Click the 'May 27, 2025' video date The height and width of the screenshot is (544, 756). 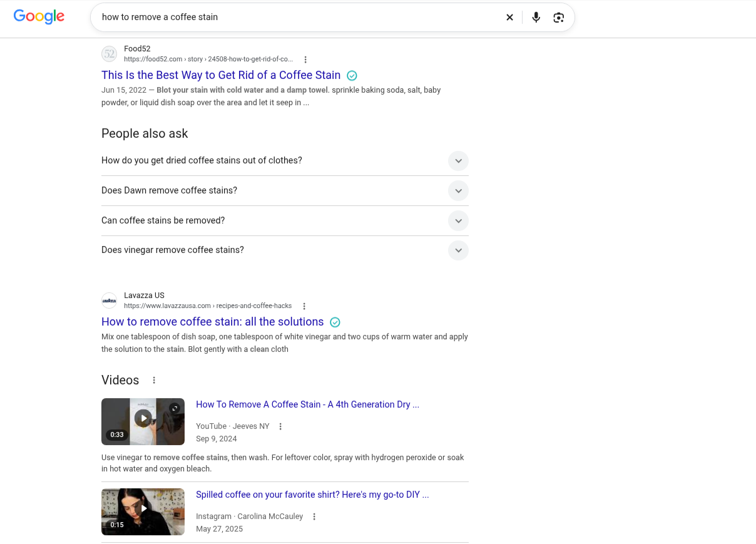[x=219, y=529]
